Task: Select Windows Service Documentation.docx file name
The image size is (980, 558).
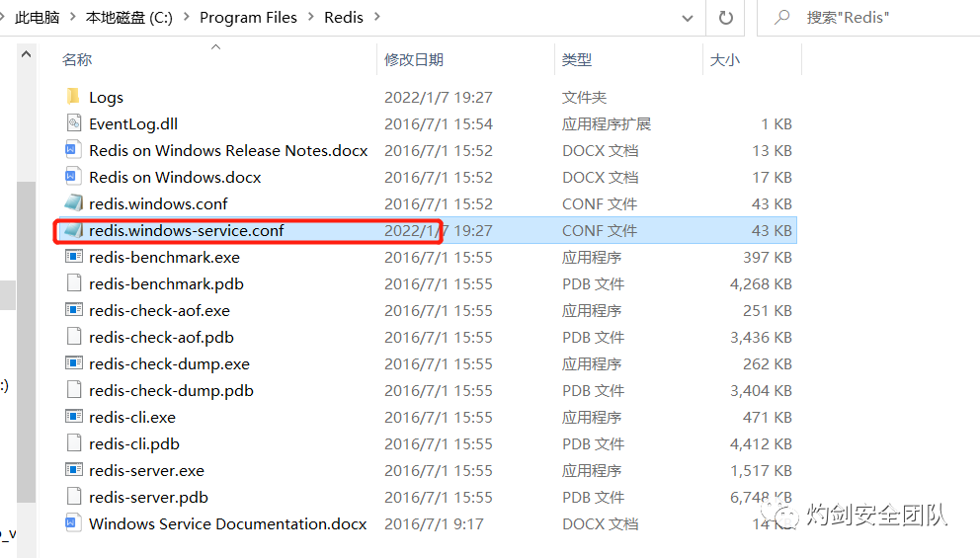Action: coord(228,523)
